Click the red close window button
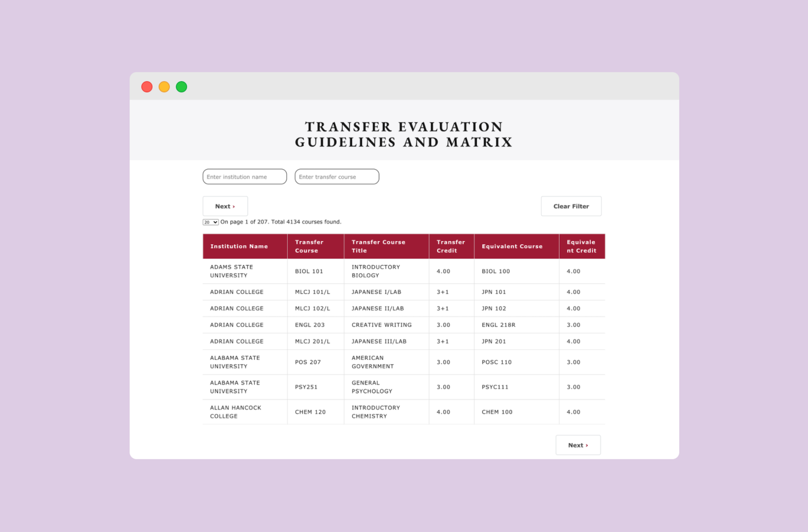The image size is (808, 532). click(x=147, y=87)
